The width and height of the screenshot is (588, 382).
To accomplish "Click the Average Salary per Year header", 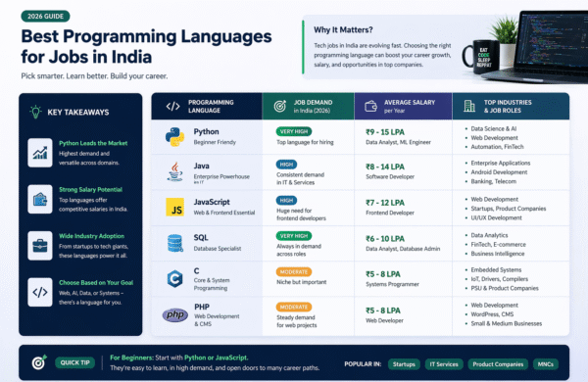I will point(403,107).
